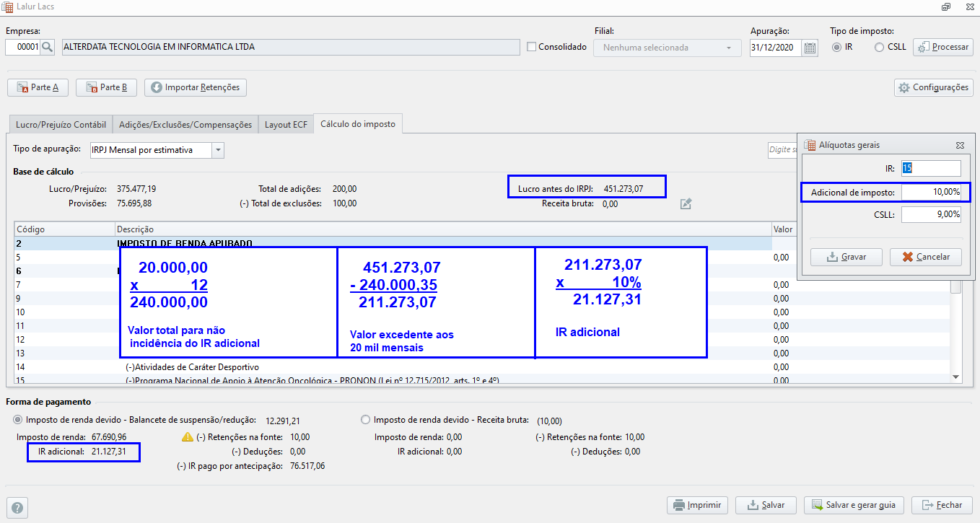Close the Alíquotas gerais popup
Viewport: 980px width, 523px height.
pyautogui.click(x=960, y=145)
